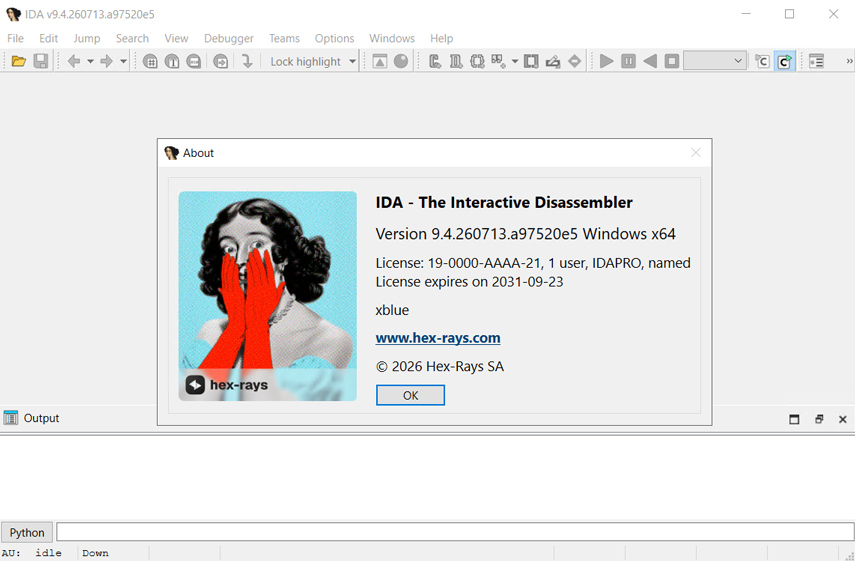The image size is (855, 561).
Task: Click the Python console language button
Action: click(x=27, y=532)
